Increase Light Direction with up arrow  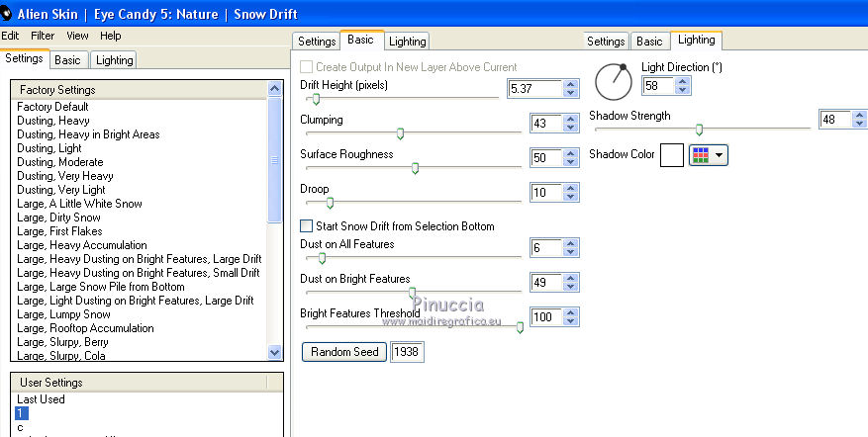coord(683,82)
